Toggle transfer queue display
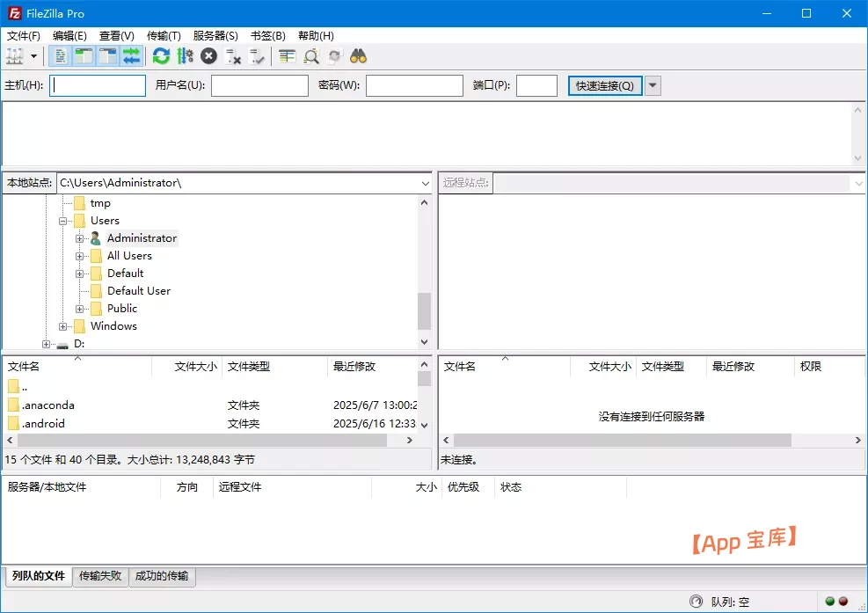The height and width of the screenshot is (613, 868). 131,56
